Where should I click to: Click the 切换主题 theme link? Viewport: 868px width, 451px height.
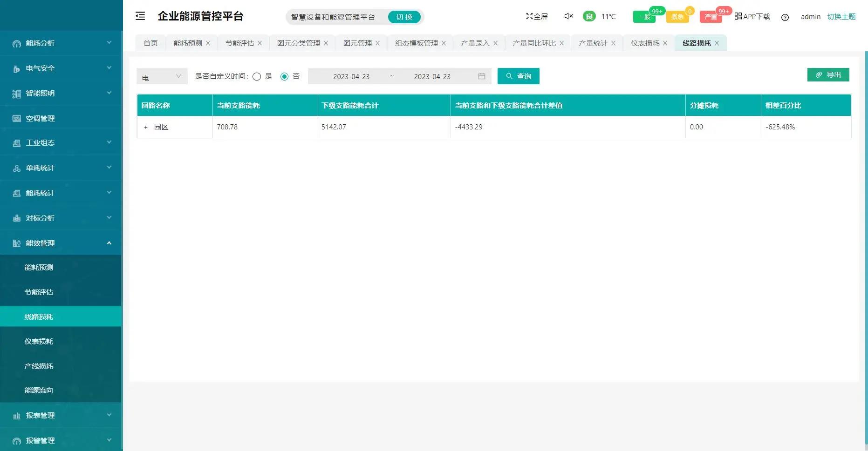(841, 16)
